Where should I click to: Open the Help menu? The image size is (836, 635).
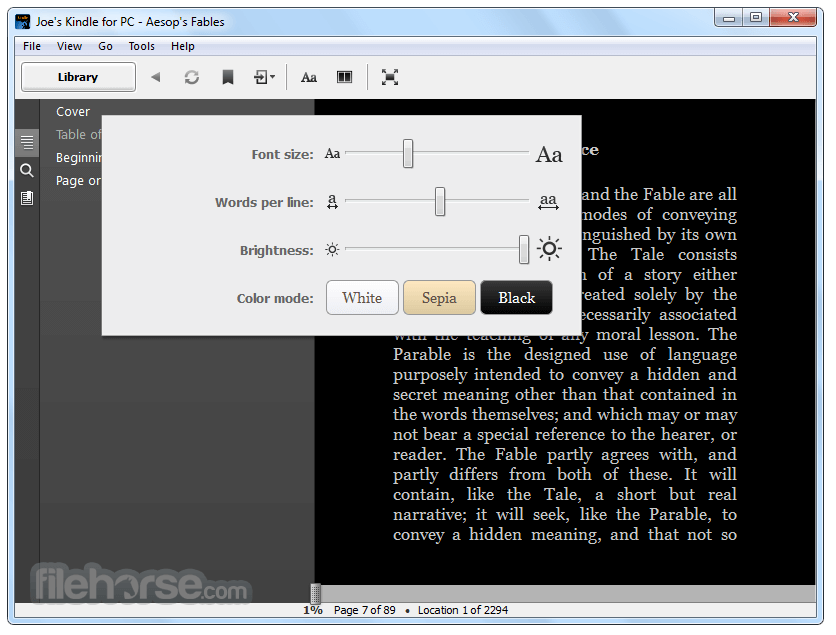pos(183,46)
